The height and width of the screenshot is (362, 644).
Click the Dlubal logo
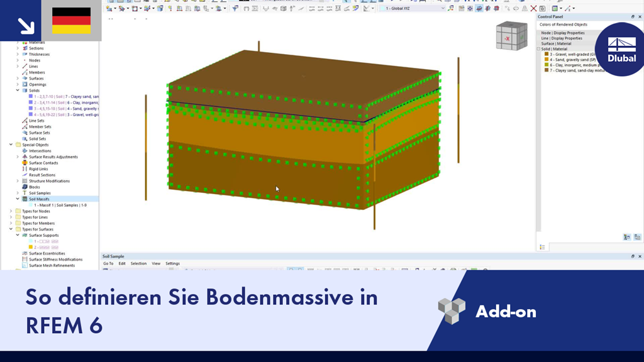[622, 49]
